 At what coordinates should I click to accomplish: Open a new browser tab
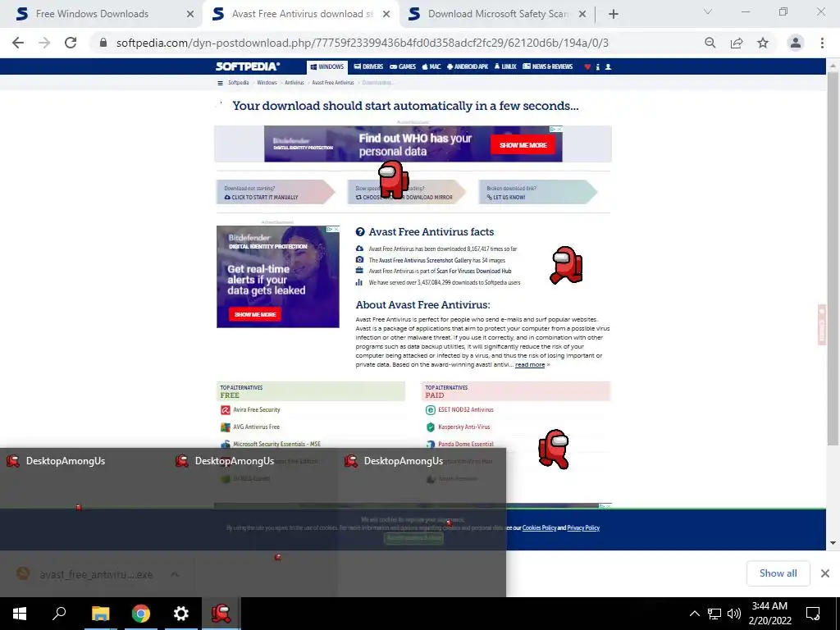point(614,14)
